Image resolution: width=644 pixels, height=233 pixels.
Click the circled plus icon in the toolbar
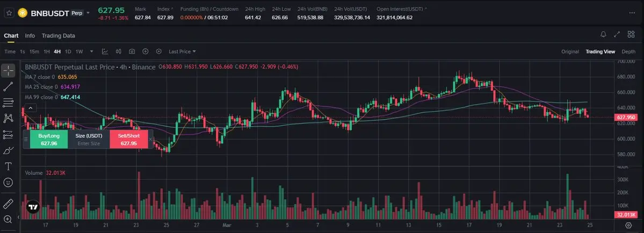pos(146,52)
